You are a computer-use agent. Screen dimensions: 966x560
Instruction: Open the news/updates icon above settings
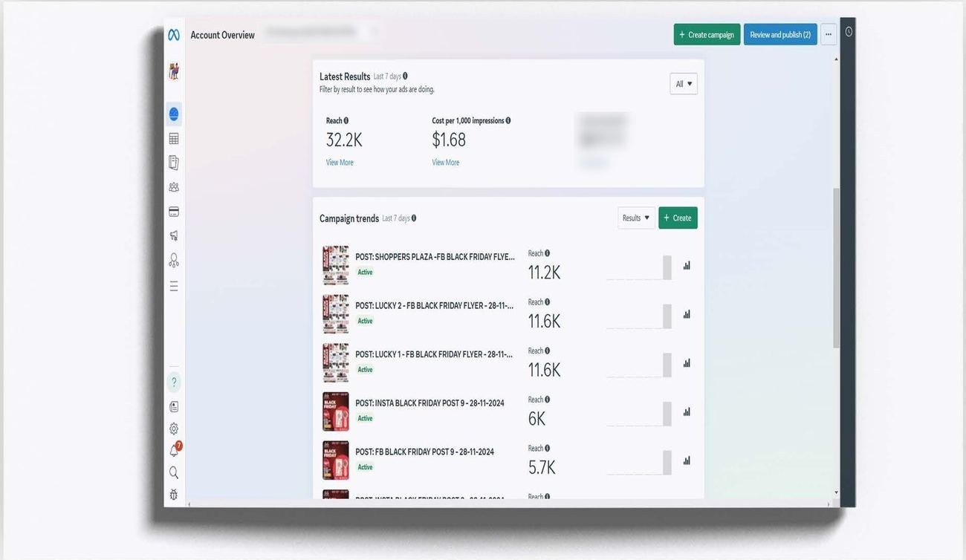(x=174, y=407)
